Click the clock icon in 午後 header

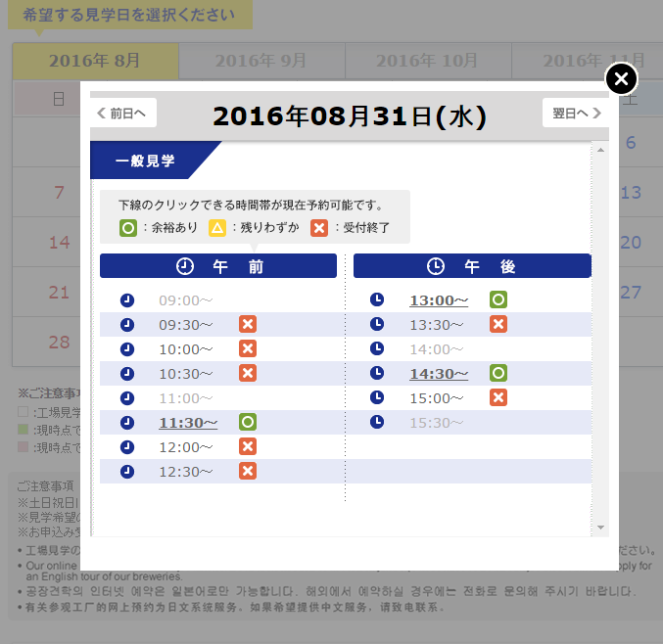[x=436, y=266]
